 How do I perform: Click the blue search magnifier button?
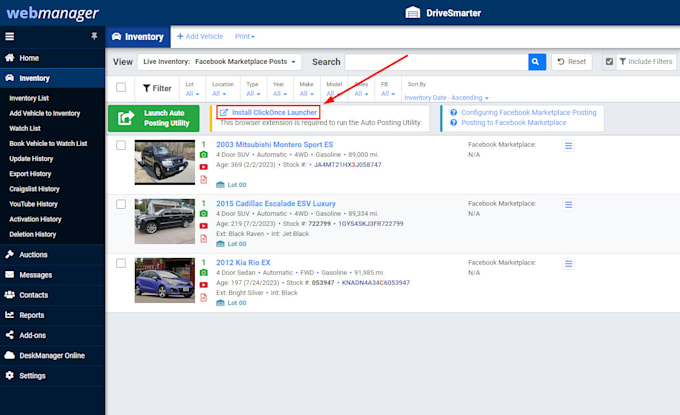click(536, 62)
